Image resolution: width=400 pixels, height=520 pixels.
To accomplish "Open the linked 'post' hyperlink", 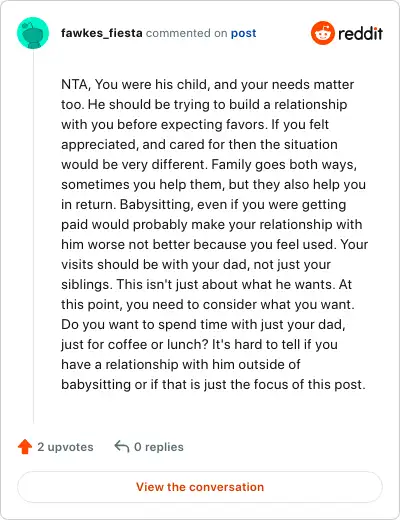I will [244, 33].
